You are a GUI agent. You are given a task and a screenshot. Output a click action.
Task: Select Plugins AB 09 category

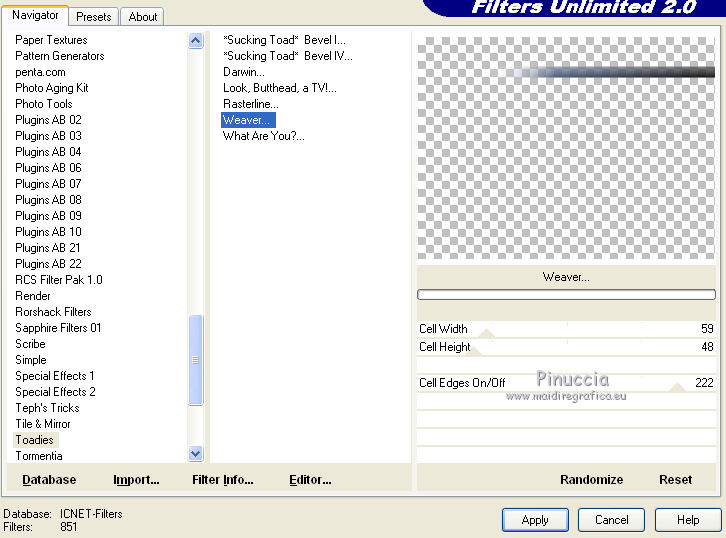(x=48, y=216)
